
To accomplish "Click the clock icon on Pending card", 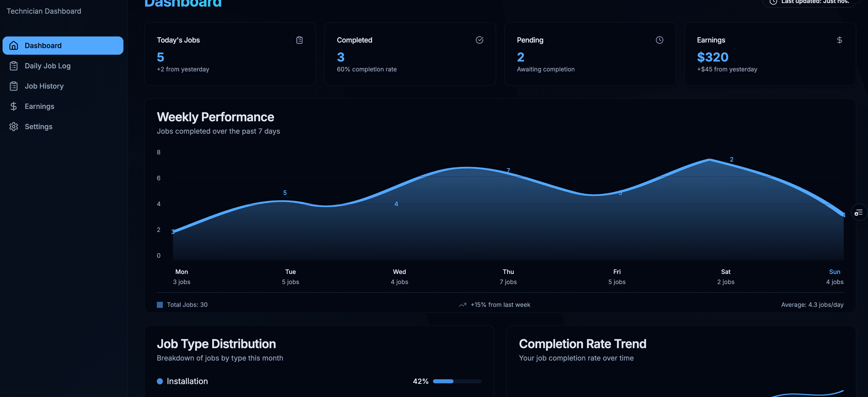I will [659, 40].
